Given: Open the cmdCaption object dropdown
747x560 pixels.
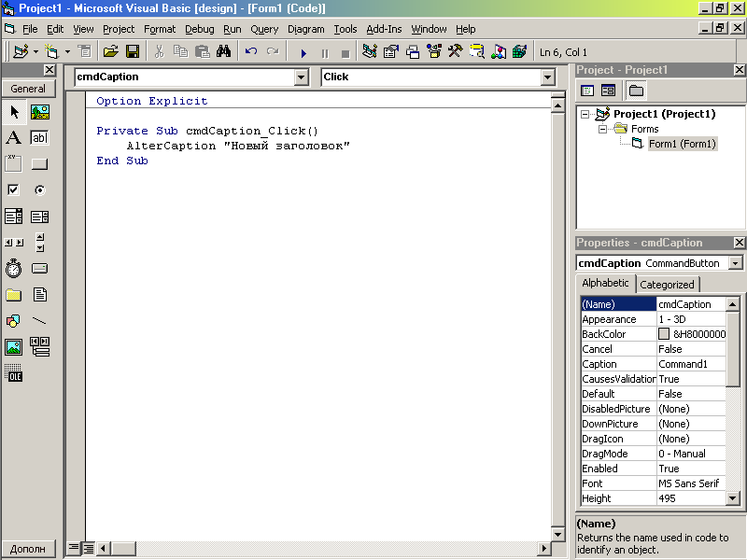Looking at the screenshot, I should coord(301,77).
